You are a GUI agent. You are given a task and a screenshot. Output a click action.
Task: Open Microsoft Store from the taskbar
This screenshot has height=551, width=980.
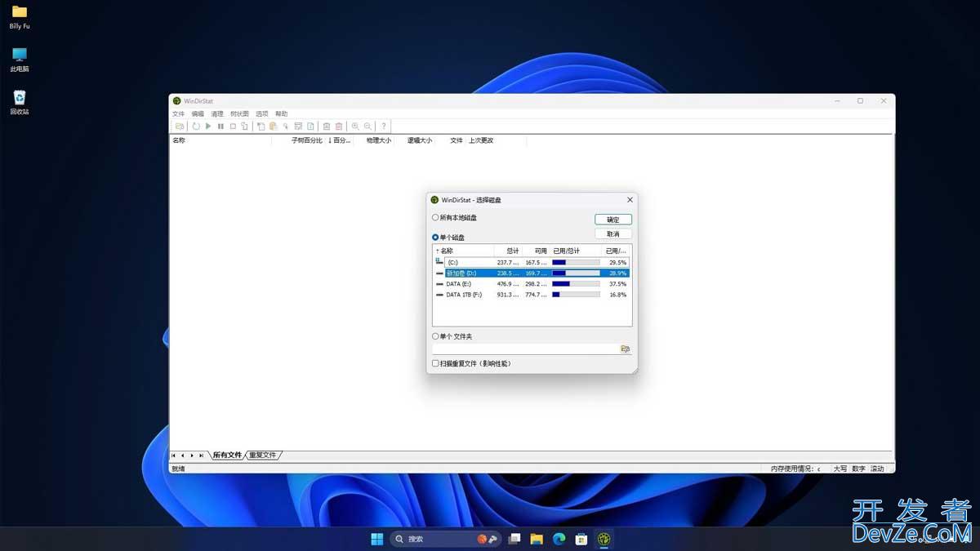coord(581,539)
